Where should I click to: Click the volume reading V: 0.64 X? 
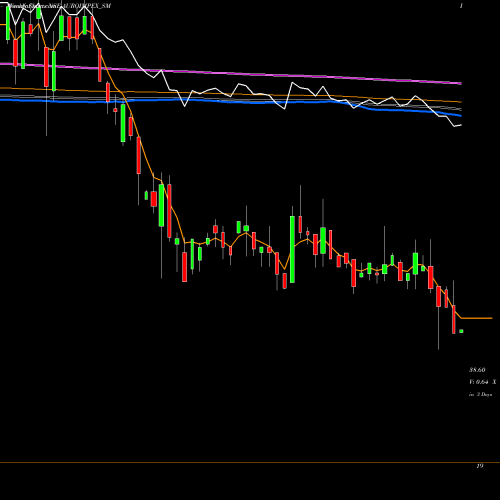[x=483, y=382]
